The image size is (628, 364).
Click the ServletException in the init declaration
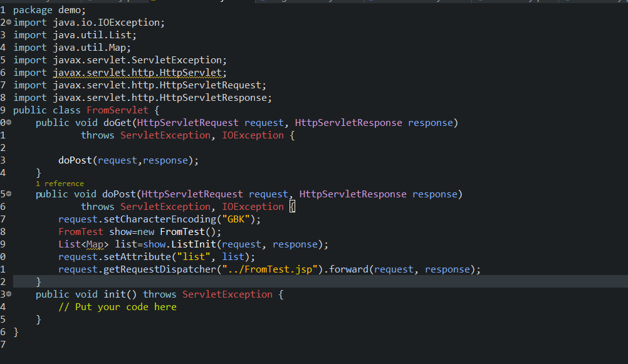point(227,294)
